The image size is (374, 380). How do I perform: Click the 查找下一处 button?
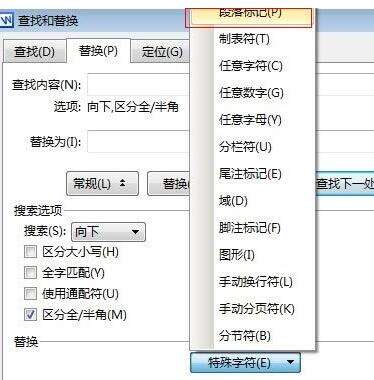(x=344, y=183)
